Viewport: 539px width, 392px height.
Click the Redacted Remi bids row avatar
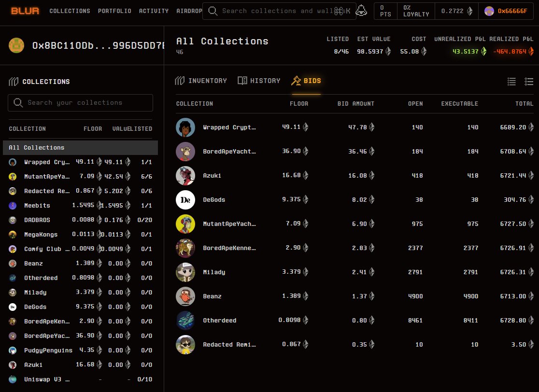coord(185,345)
